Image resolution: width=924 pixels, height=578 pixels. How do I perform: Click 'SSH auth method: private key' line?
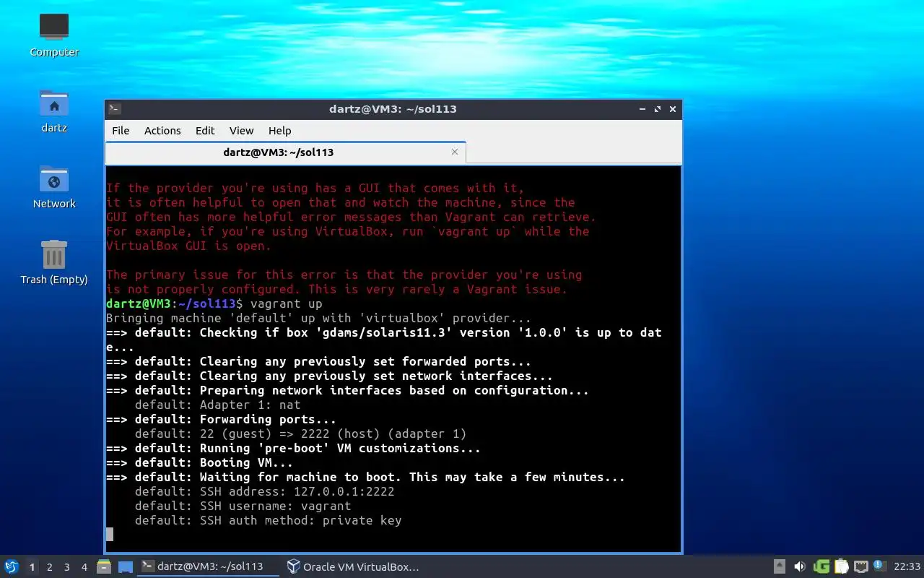tap(268, 520)
